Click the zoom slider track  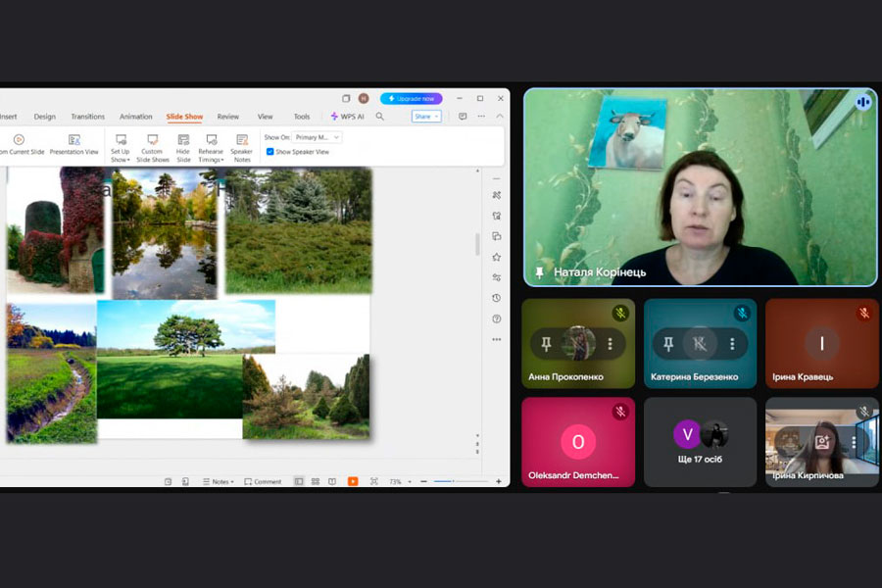(461, 481)
